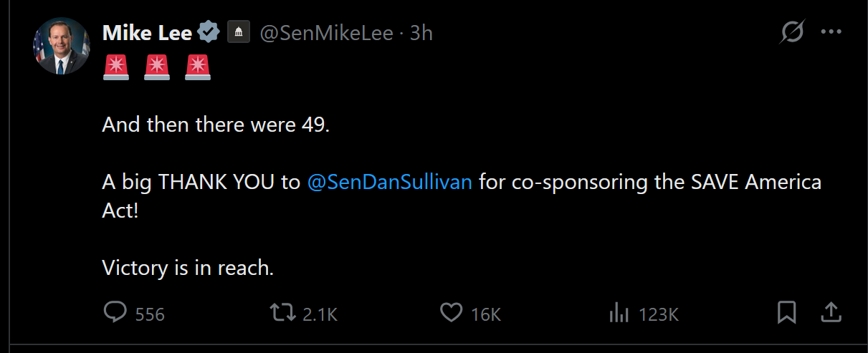Click the Mike Lee display name
868x353 pixels.
(x=147, y=33)
